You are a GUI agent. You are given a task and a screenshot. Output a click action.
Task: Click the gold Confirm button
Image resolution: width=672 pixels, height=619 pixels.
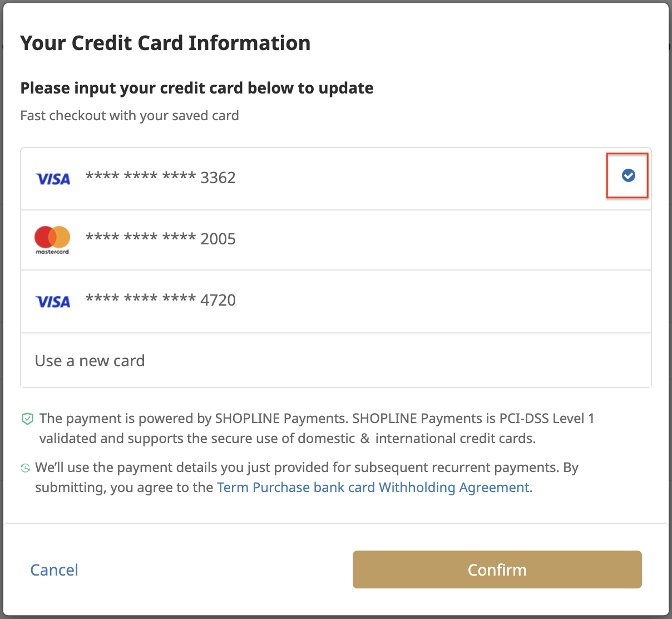pyautogui.click(x=497, y=569)
